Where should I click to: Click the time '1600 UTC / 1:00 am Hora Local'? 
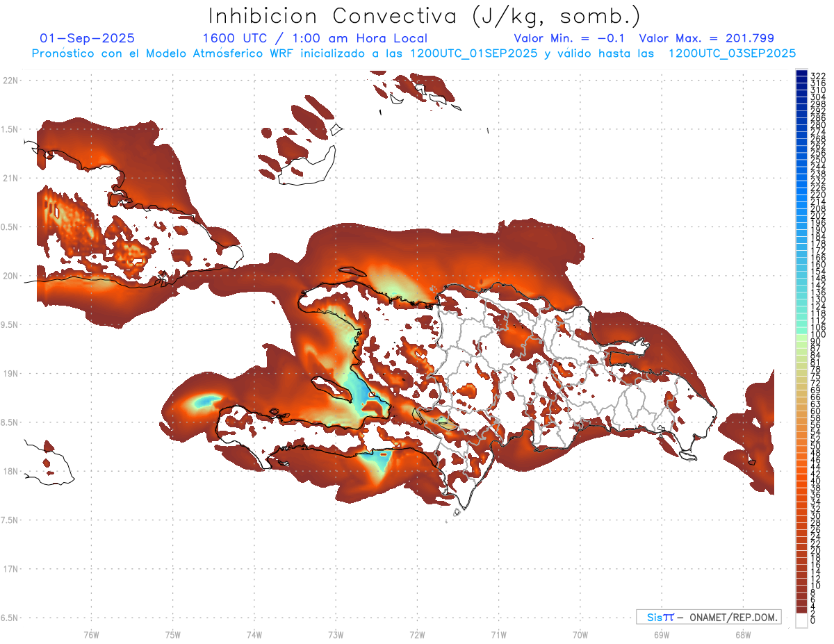point(315,38)
